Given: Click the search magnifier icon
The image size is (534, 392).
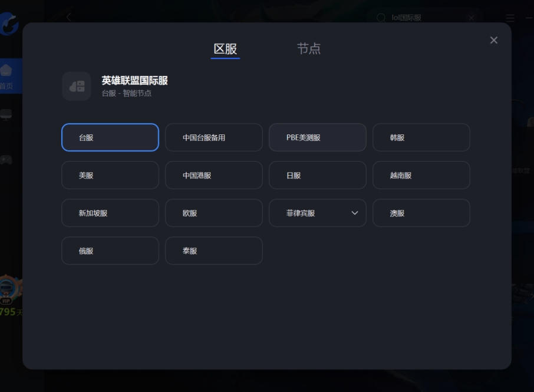Looking at the screenshot, I should coord(381,18).
